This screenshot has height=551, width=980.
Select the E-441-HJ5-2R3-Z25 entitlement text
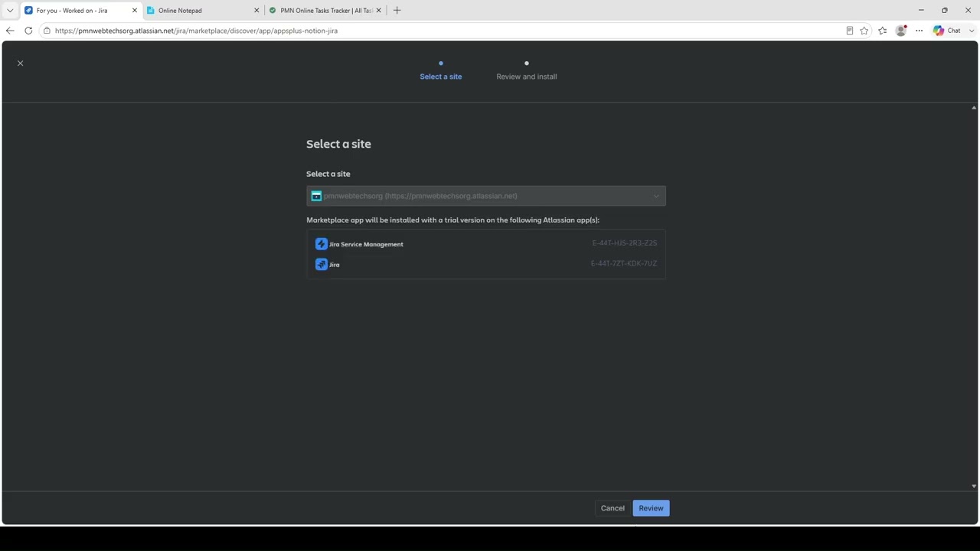[624, 243]
